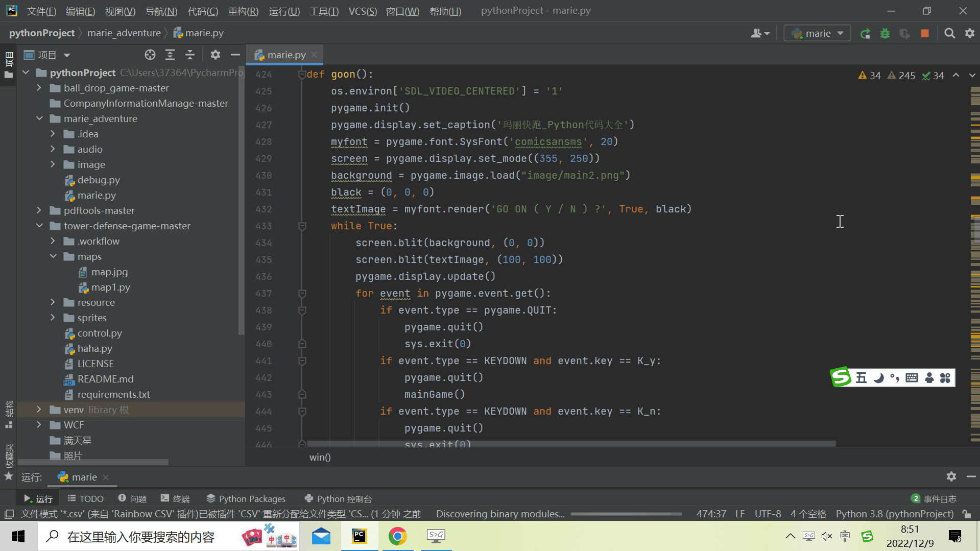This screenshot has height=551, width=980.
Task: Hide the project tool window
Action: 235,55
